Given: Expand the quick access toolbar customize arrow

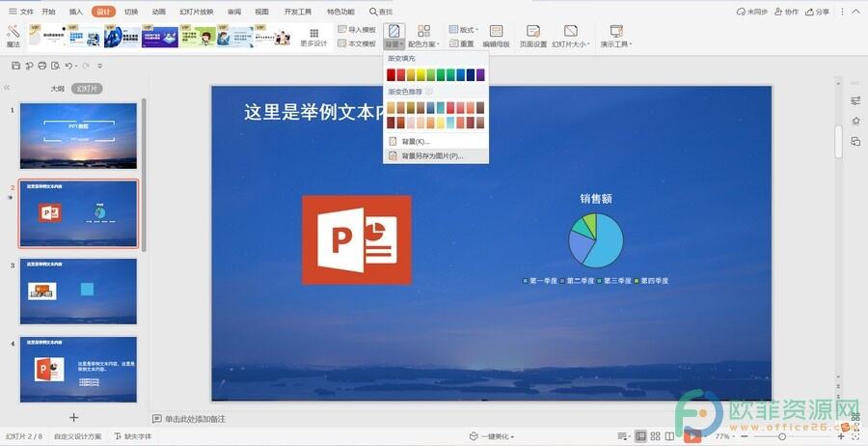Looking at the screenshot, I should [100, 66].
